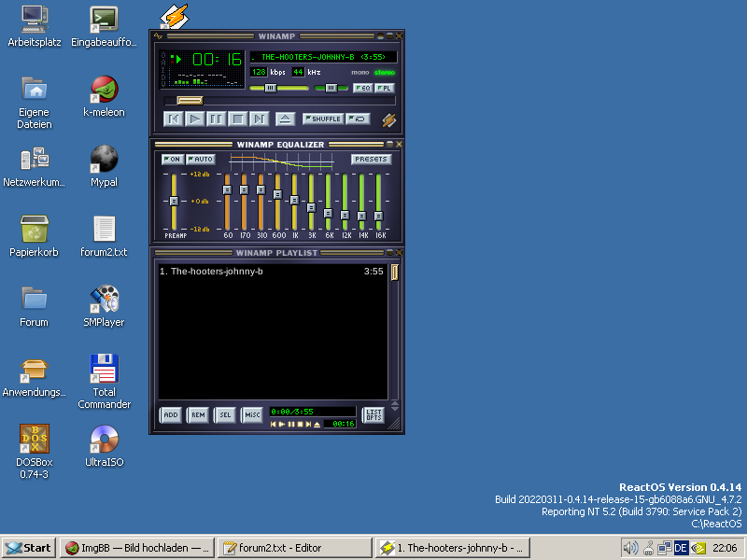Image resolution: width=747 pixels, height=560 pixels.
Task: Select the SMPlayer desktop icon
Action: coord(104,307)
